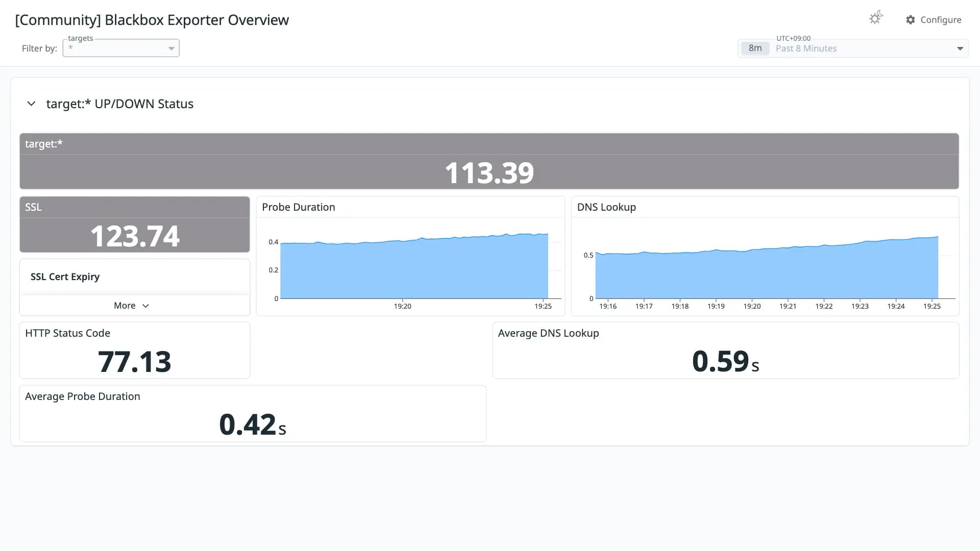
Task: Click the target:* widget header label
Action: (x=44, y=144)
